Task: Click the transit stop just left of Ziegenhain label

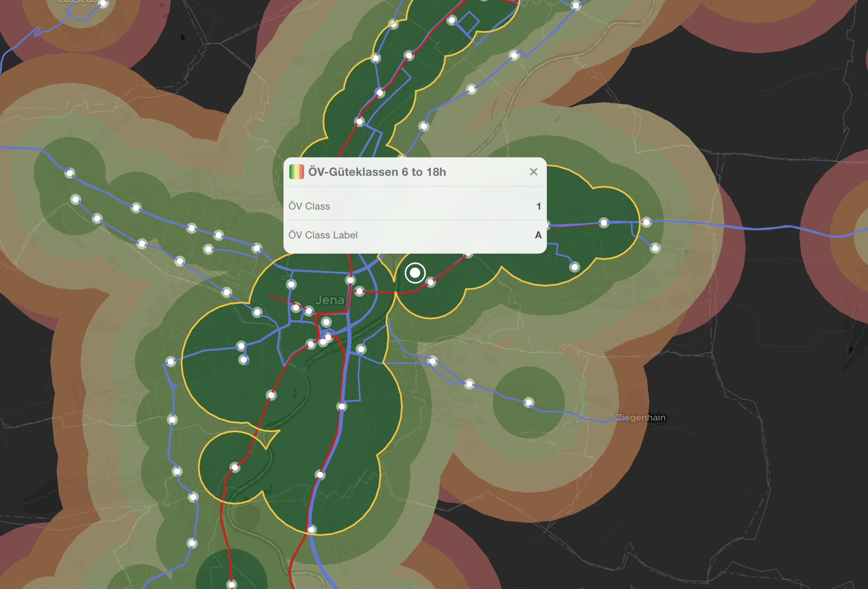Action: (528, 403)
